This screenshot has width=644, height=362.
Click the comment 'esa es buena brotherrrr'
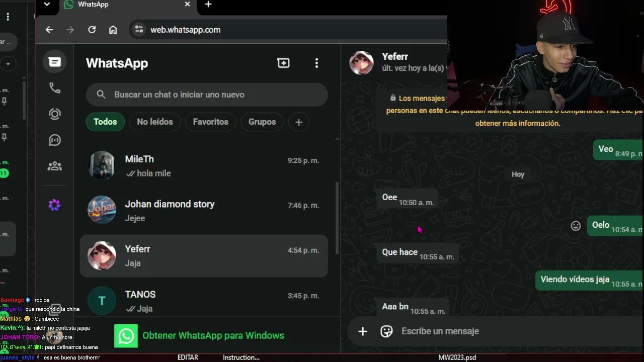click(x=72, y=357)
